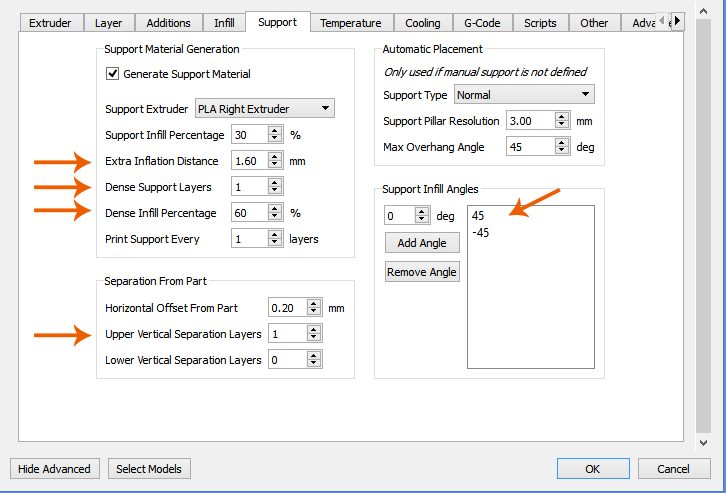Increase Dense Support Layers with up arrow
This screenshot has width=726, height=493.
point(274,182)
